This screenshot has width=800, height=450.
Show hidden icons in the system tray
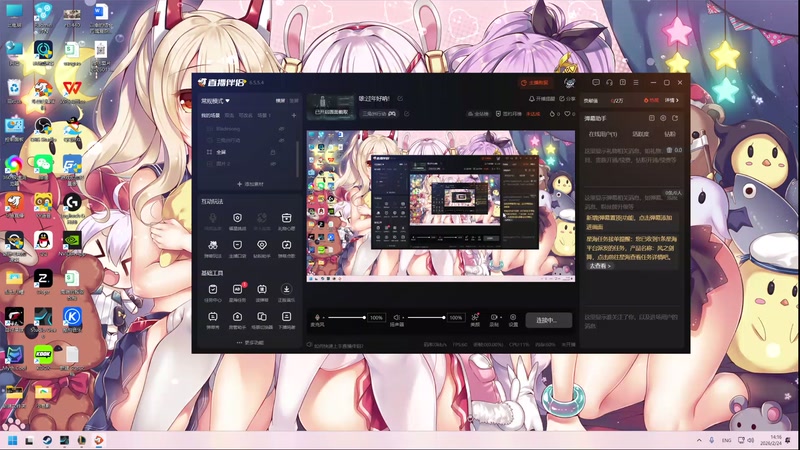(699, 440)
